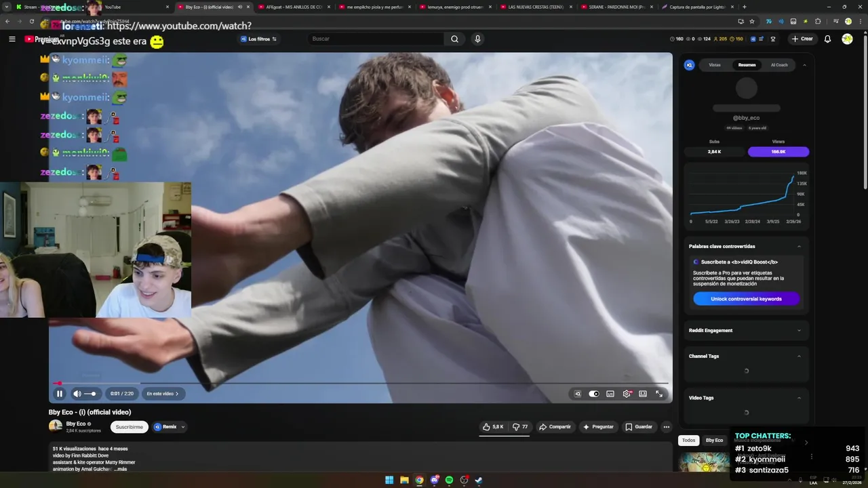Expand the description with '...más'
The image size is (868, 488).
coord(120,469)
